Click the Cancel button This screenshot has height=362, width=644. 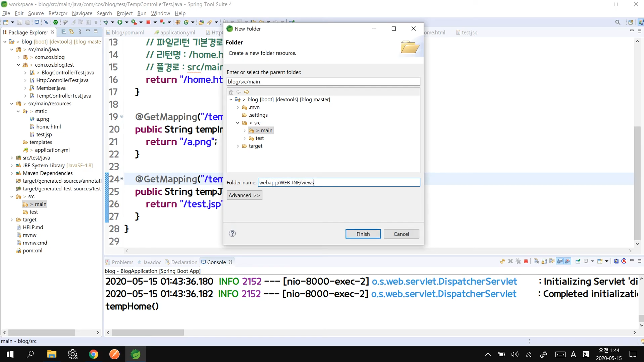401,234
